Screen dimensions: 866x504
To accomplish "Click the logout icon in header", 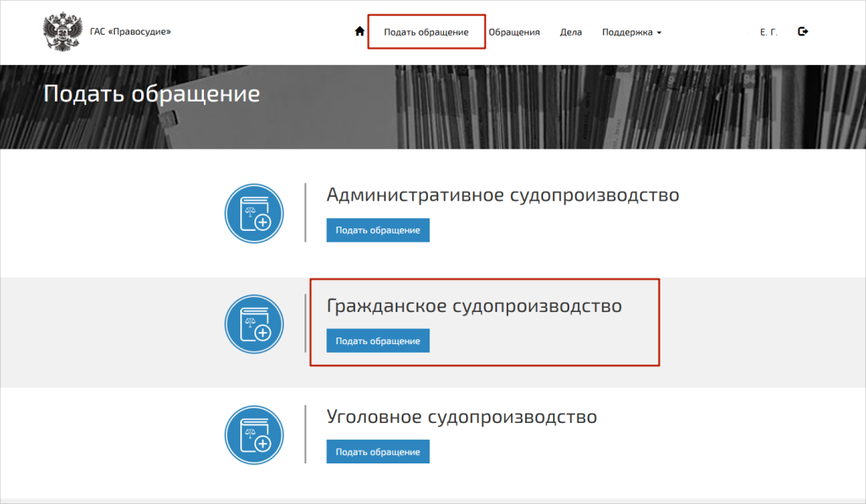I will click(x=803, y=31).
